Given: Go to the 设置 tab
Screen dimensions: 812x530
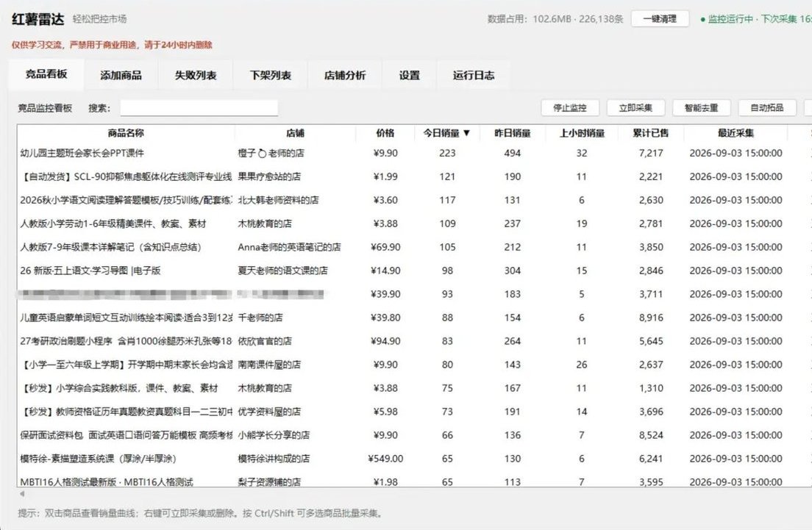Looking at the screenshot, I should pos(409,76).
